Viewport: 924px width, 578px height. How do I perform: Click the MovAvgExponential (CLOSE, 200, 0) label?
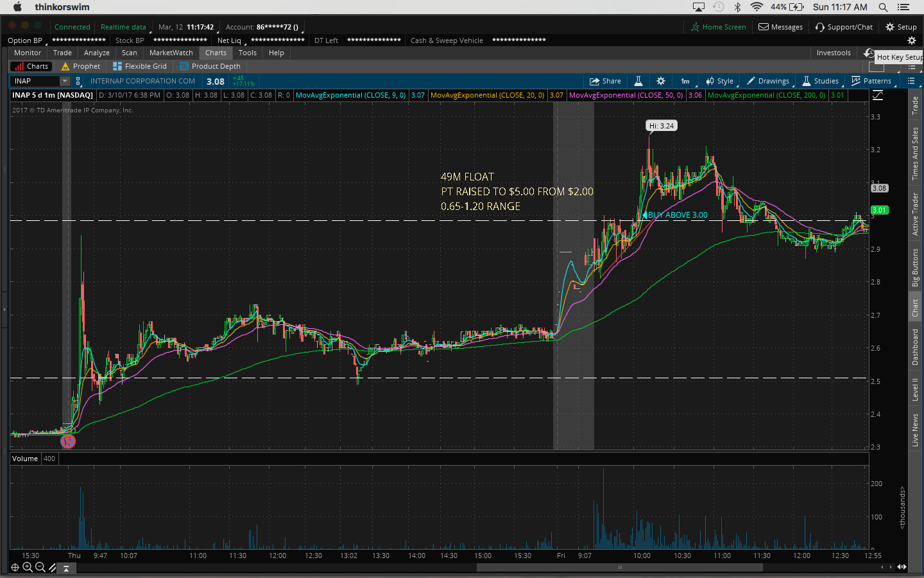[x=767, y=95]
